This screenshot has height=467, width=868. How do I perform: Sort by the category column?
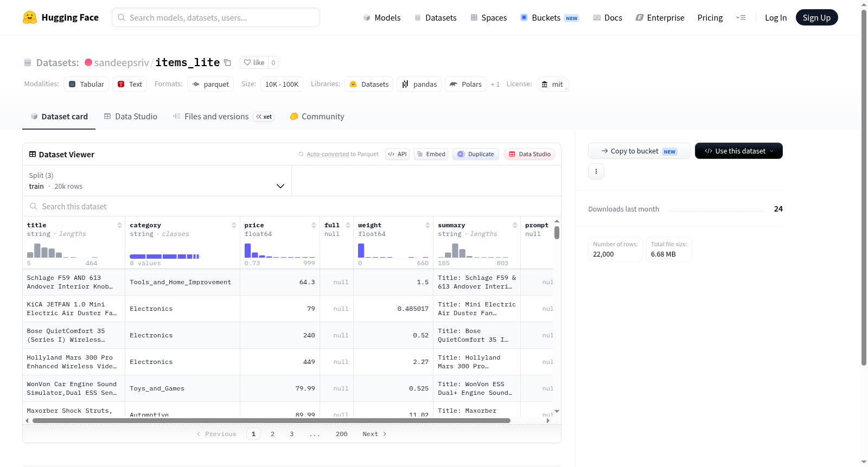tap(234, 225)
